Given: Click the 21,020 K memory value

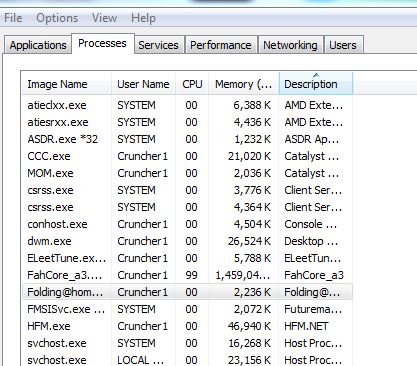Looking at the screenshot, I should (x=249, y=156).
